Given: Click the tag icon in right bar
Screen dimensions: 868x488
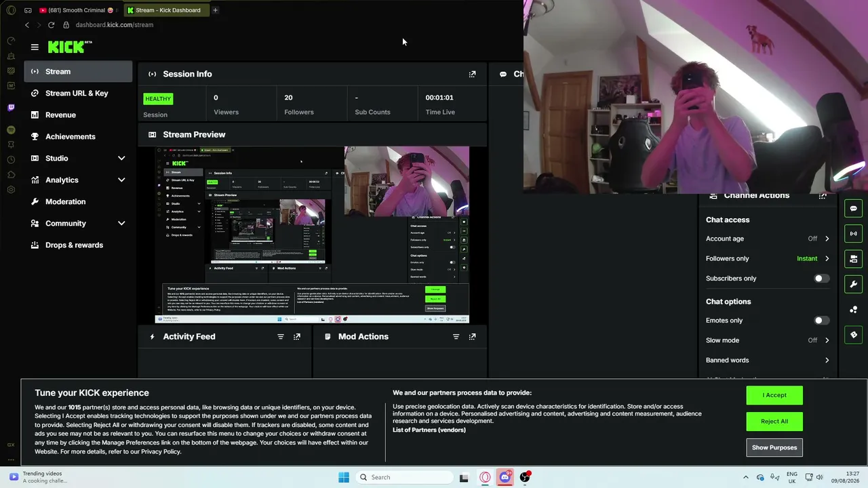Looking at the screenshot, I should point(854,335).
